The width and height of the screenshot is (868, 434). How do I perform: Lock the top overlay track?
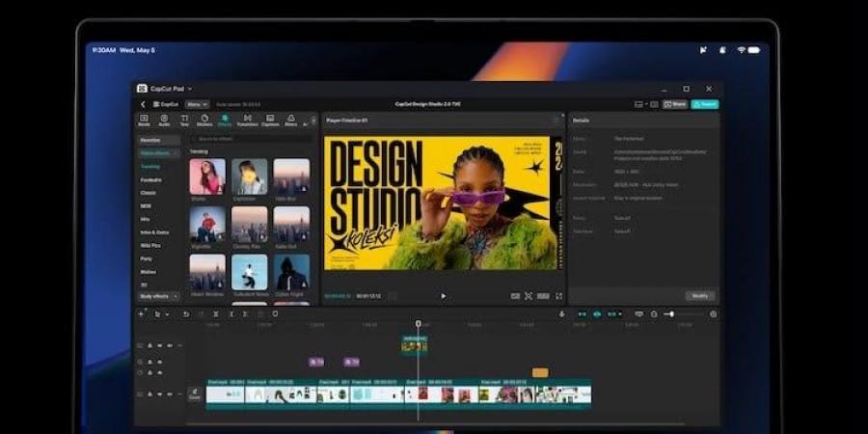(x=149, y=345)
